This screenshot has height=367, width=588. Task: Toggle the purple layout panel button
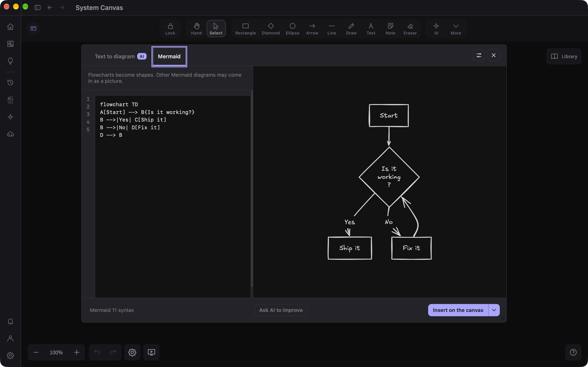pyautogui.click(x=33, y=28)
